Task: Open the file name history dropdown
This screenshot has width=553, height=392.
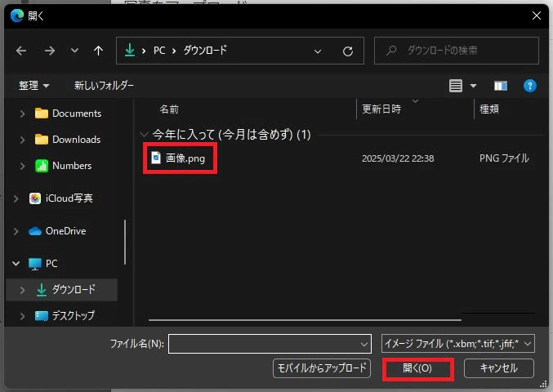Action: [x=364, y=344]
